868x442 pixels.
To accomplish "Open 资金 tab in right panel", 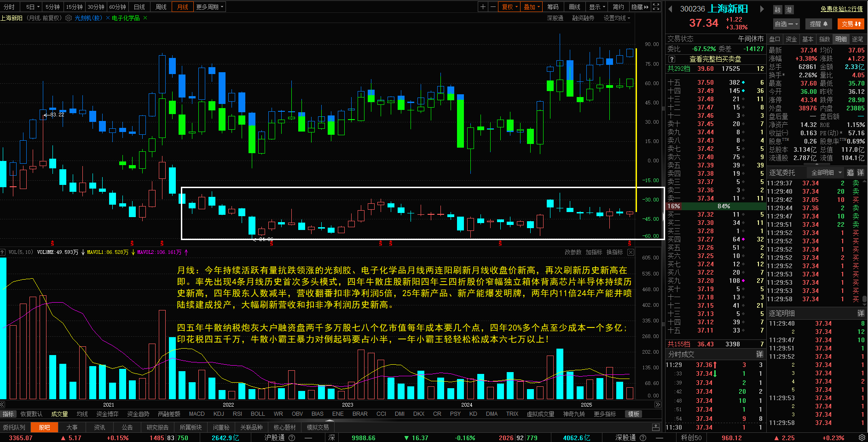I will tap(791, 39).
